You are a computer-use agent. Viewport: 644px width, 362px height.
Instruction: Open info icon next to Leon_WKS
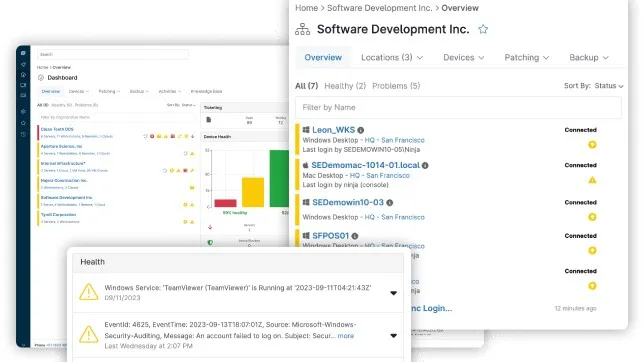pyautogui.click(x=361, y=130)
